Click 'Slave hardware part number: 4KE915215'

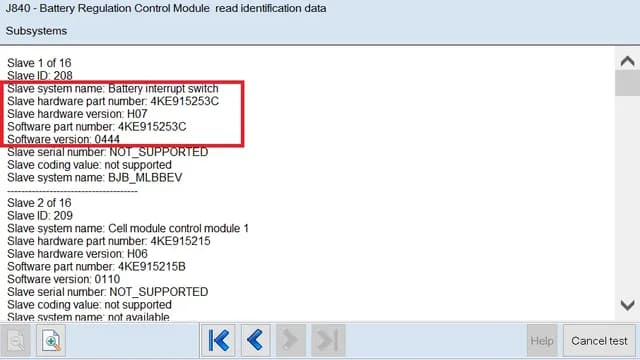pos(109,241)
